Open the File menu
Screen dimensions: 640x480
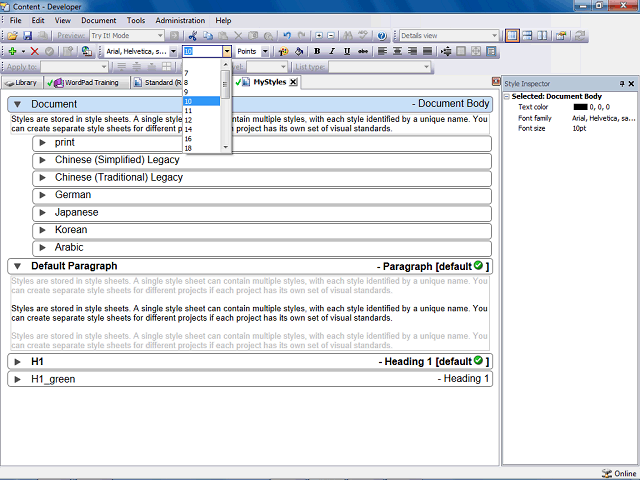[16, 20]
